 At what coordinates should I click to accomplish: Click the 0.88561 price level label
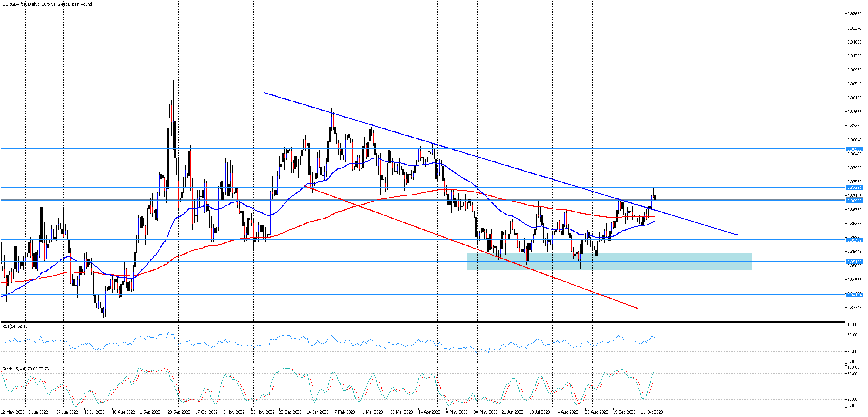(854, 149)
